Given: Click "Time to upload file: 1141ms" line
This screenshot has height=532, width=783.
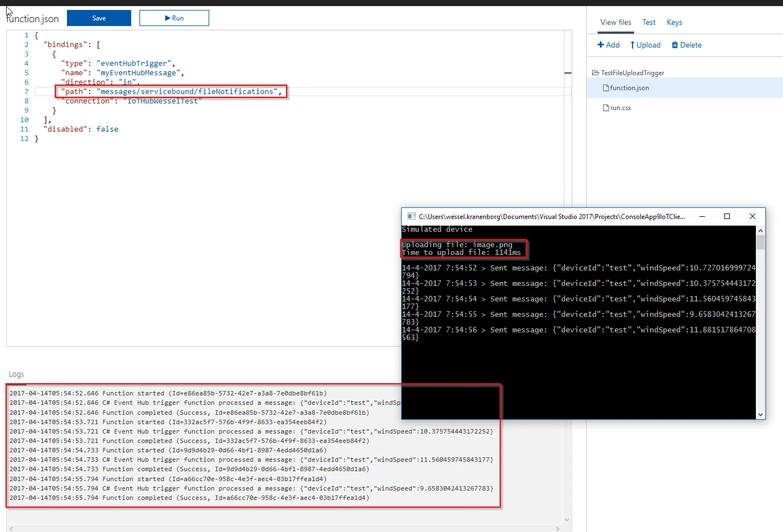Looking at the screenshot, I should click(461, 253).
